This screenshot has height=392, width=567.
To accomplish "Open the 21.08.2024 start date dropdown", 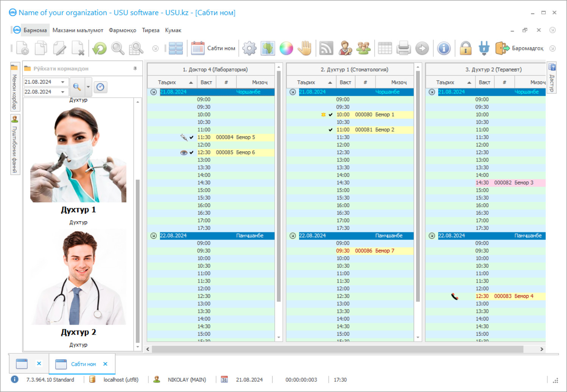I will pyautogui.click(x=63, y=82).
